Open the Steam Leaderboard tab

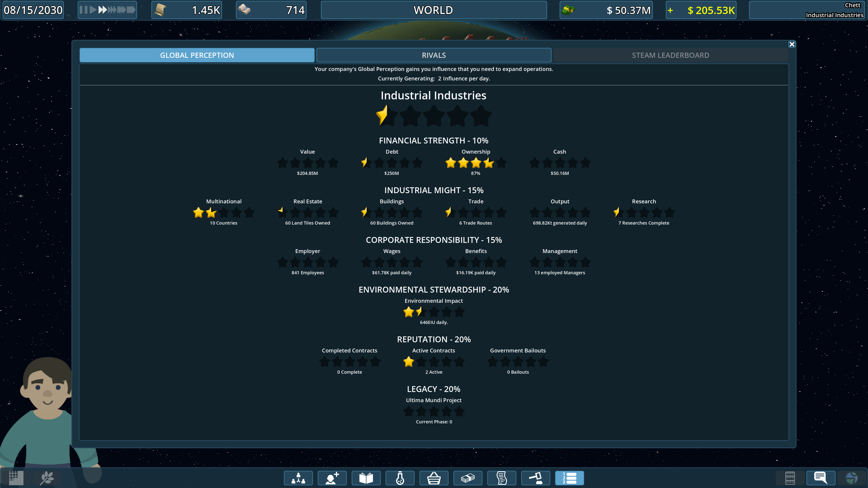(670, 55)
